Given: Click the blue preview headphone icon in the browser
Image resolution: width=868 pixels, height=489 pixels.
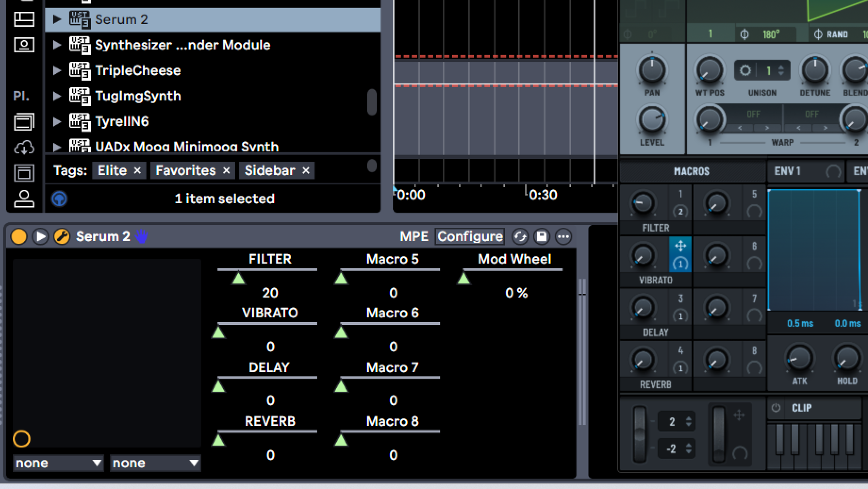Looking at the screenshot, I should (x=59, y=199).
